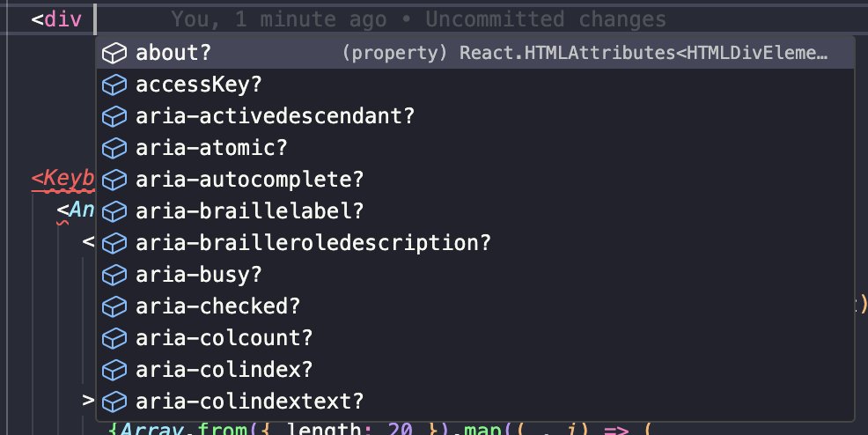Select the about? suggestion
The image size is (868, 435).
(x=475, y=53)
